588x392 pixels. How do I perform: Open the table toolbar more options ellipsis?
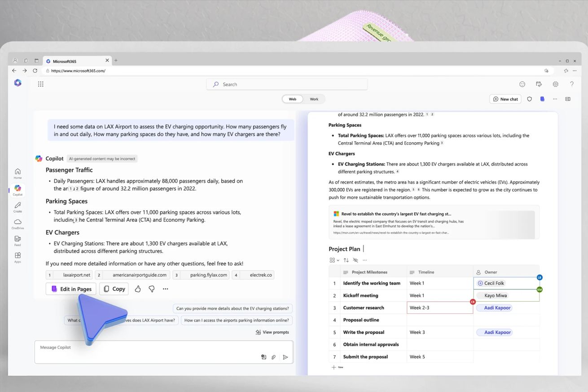364,260
